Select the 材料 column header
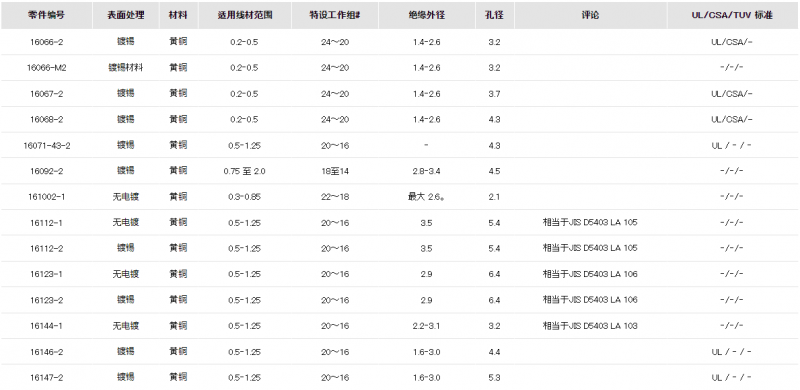Viewport: 800px width, 390px height. pos(178,15)
